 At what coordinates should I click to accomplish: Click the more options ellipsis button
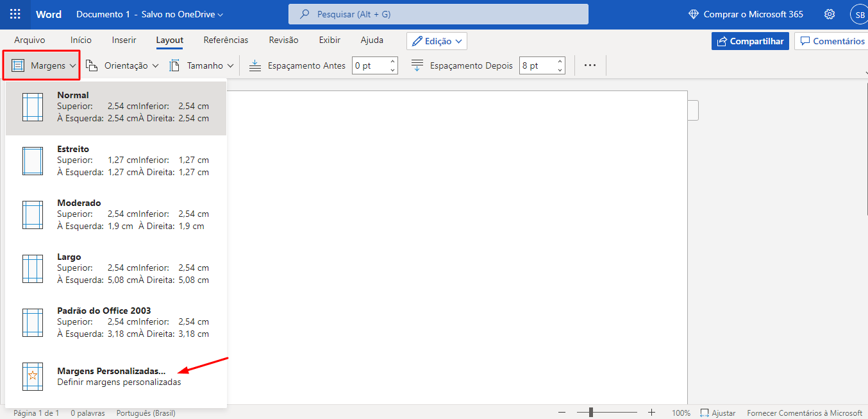click(590, 65)
